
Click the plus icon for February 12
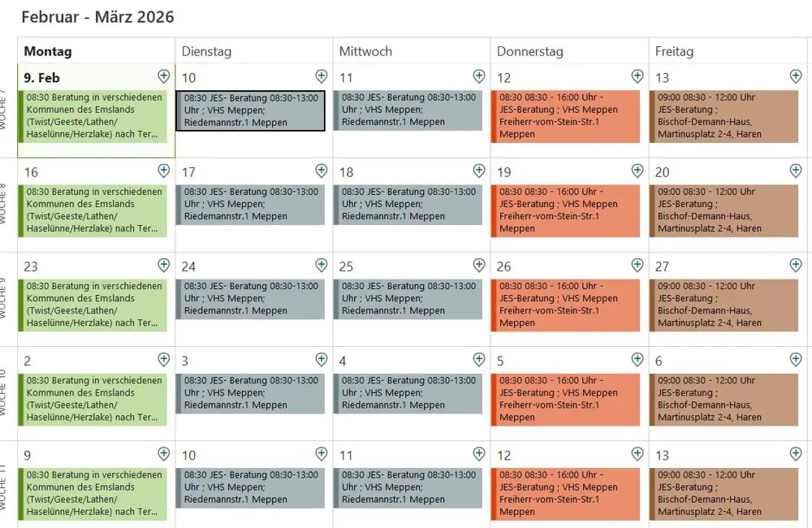click(x=637, y=76)
